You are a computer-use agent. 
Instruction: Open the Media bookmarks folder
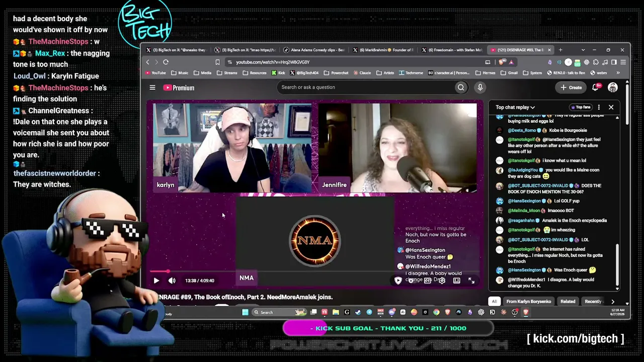[x=202, y=73]
